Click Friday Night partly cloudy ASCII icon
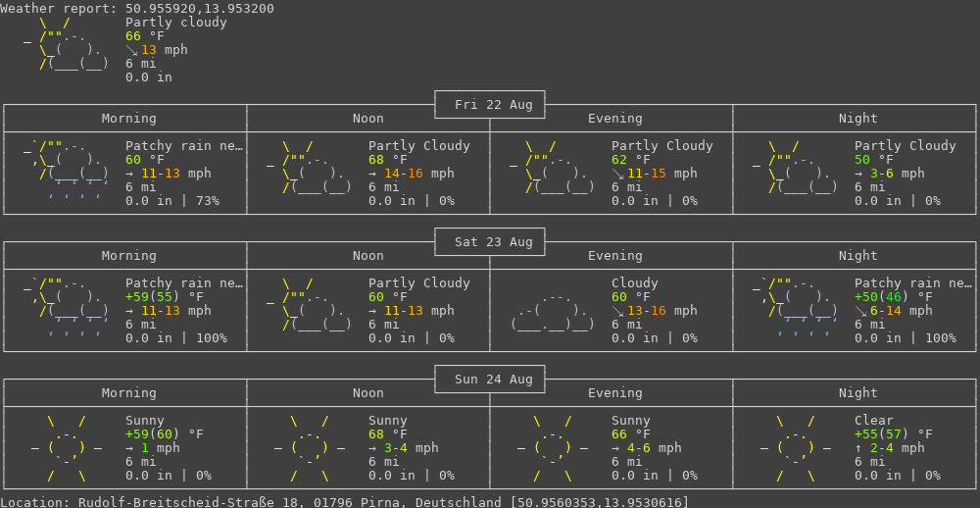This screenshot has width=980, height=508. click(x=795, y=167)
